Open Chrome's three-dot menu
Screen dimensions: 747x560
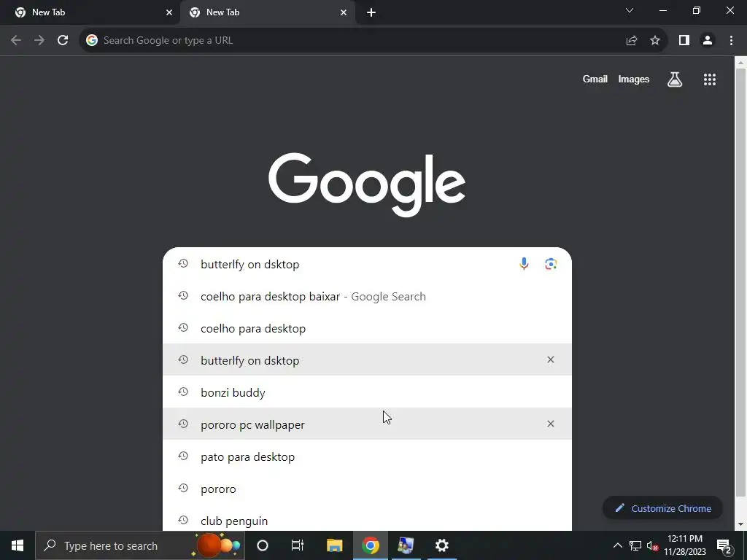[731, 41]
